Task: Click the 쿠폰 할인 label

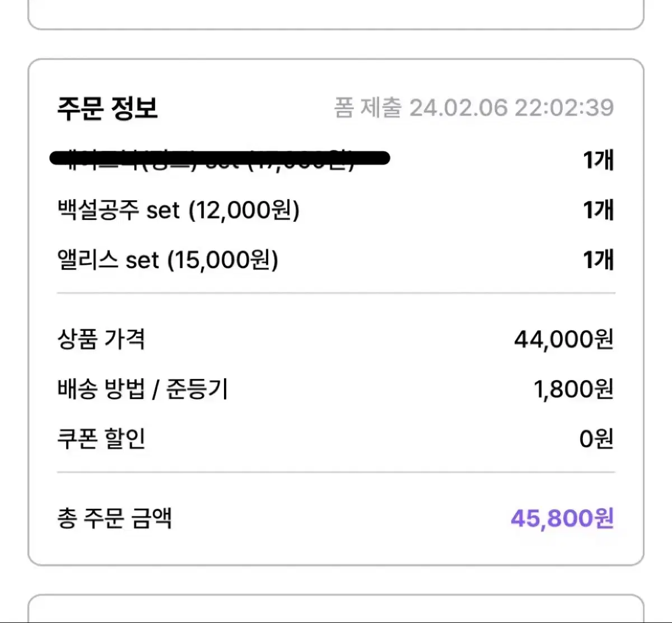Action: coord(101,439)
